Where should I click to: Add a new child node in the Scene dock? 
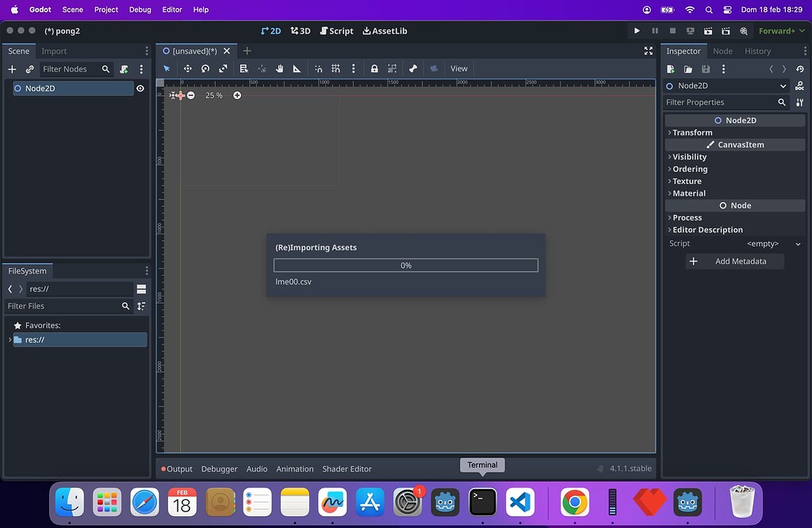pyautogui.click(x=11, y=69)
